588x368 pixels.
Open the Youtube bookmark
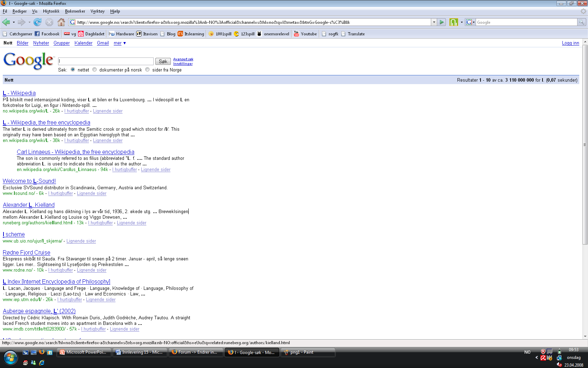[x=305, y=34]
